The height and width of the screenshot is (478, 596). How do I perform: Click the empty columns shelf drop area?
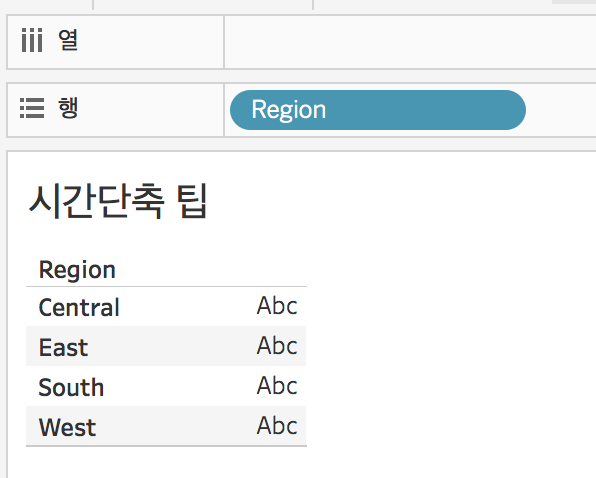[410, 42]
